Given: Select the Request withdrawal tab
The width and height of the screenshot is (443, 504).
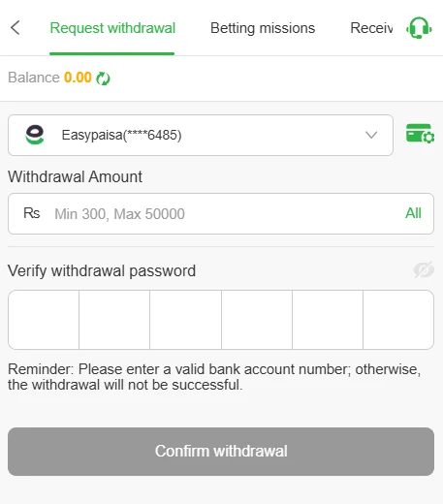Looking at the screenshot, I should tap(112, 28).
